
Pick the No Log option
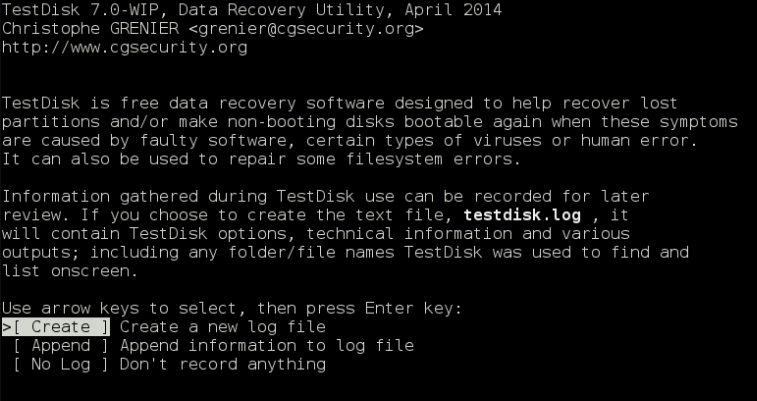(x=62, y=365)
